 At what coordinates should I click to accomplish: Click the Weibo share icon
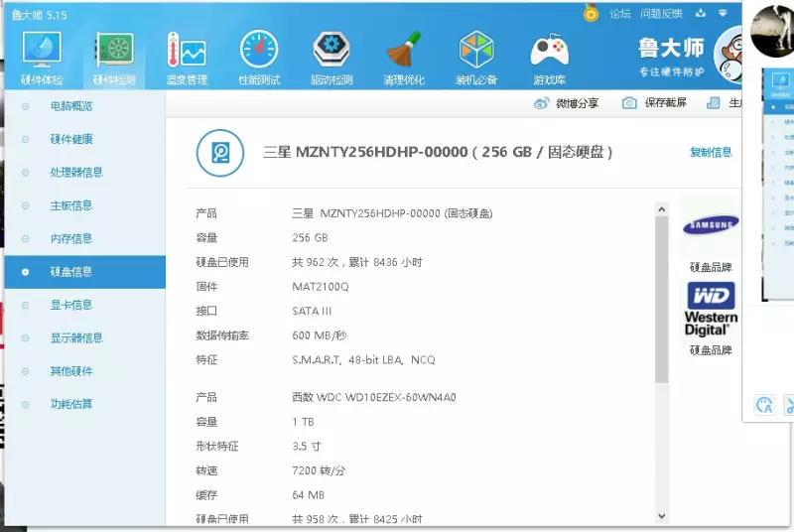(x=541, y=103)
